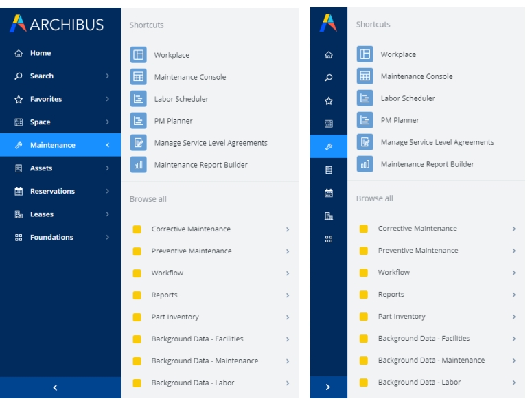Click the Favorites star icon in the collapsed sidebar

coord(328,101)
